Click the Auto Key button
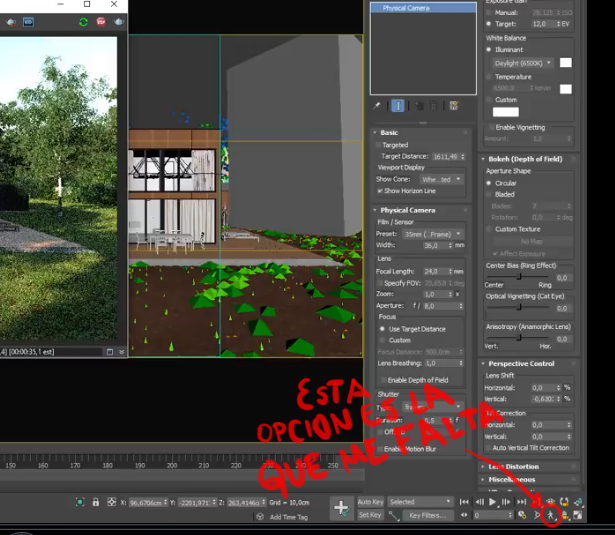 370,502
